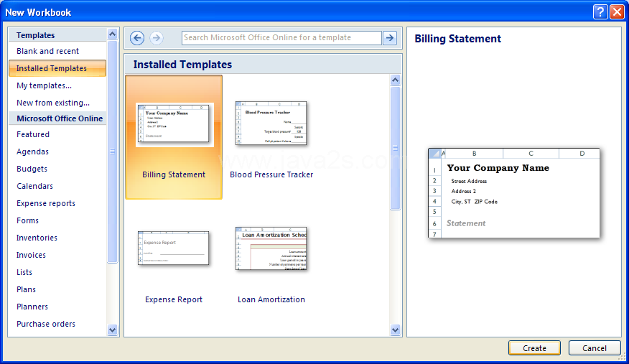This screenshot has height=364, width=629.
Task: Click the categories list scroll up arrow
Action: 112,34
